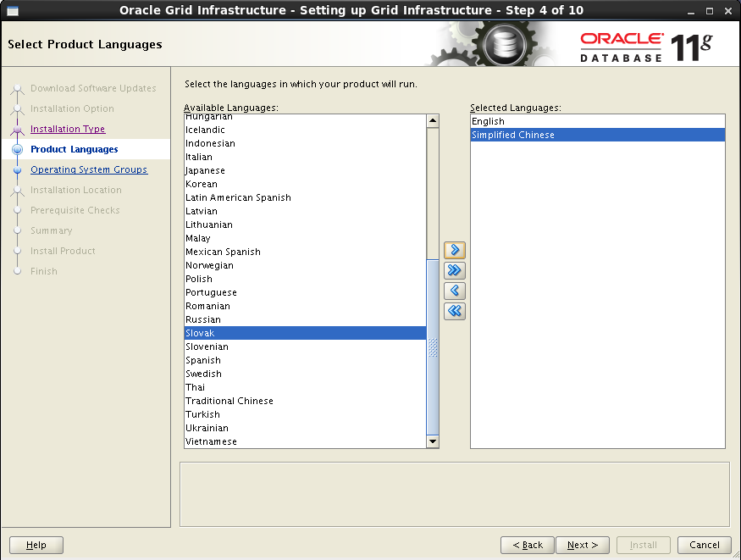741x560 pixels.
Task: Click the Next button
Action: 583,545
